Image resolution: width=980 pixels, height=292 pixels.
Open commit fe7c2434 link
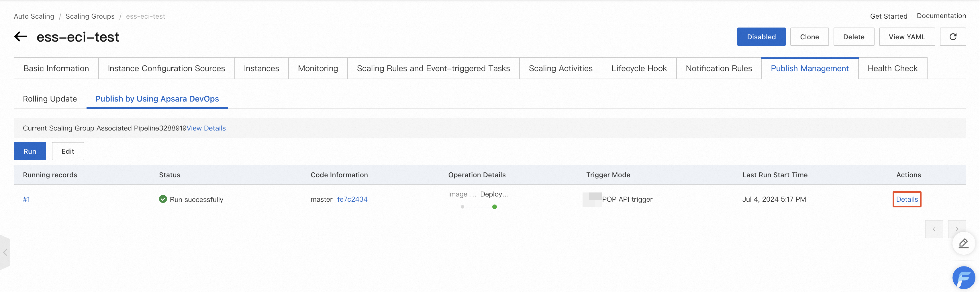(352, 199)
